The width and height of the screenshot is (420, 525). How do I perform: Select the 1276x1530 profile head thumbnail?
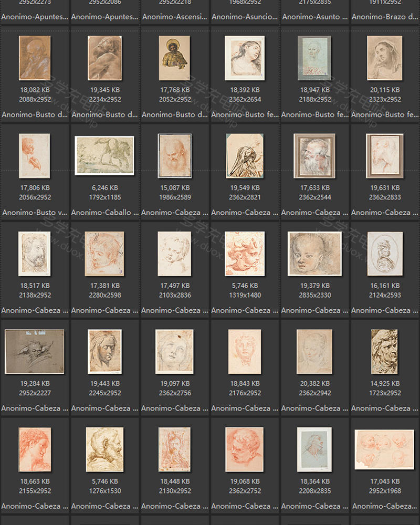[104, 449]
